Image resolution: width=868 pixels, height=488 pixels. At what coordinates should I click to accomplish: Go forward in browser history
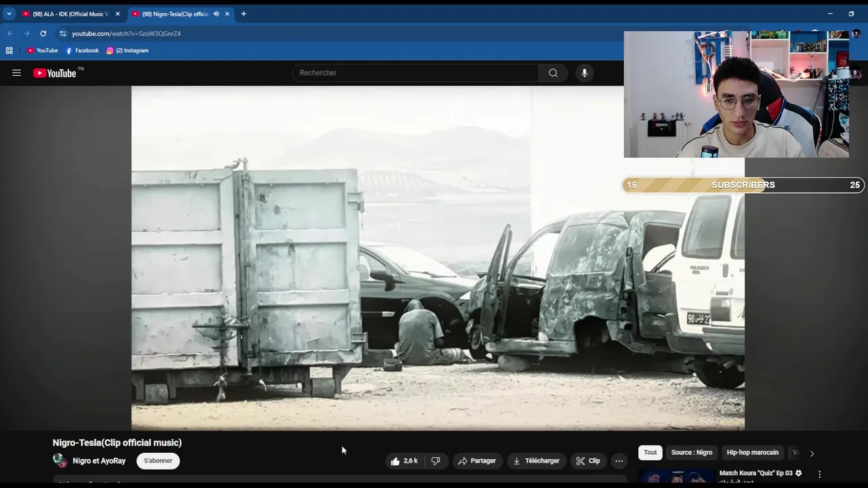pyautogui.click(x=26, y=33)
